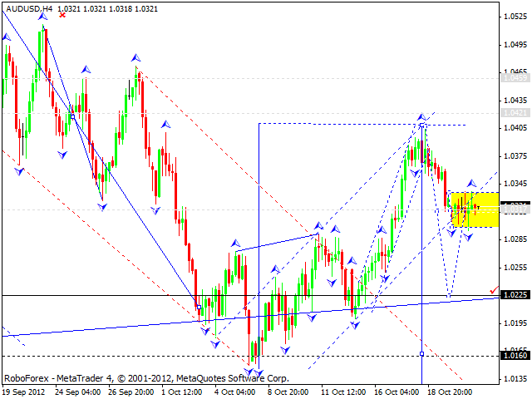The image size is (532, 399).
Task: Click the 1.0345 price axis value
Action: pyautogui.click(x=515, y=184)
